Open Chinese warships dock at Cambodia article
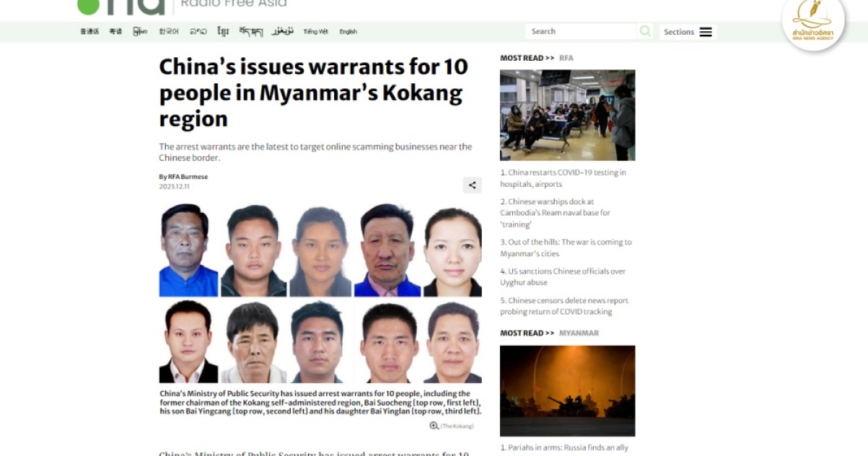Viewport: 868px width, 456px height. [556, 213]
